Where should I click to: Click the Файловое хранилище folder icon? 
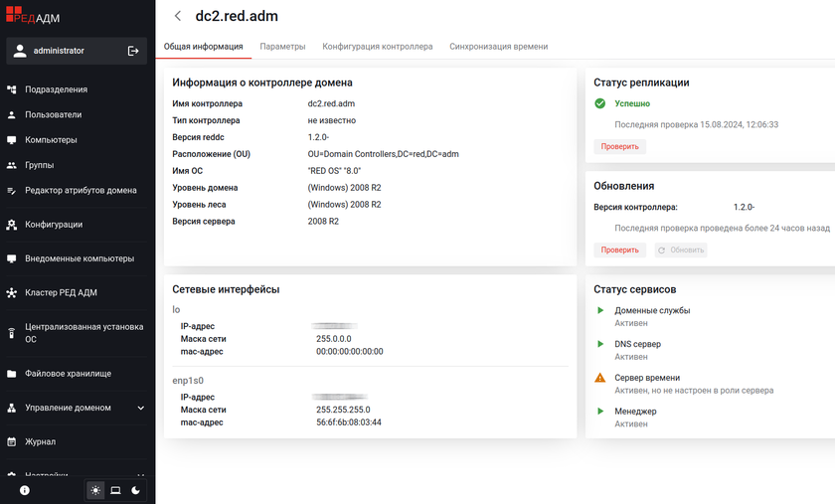12,374
